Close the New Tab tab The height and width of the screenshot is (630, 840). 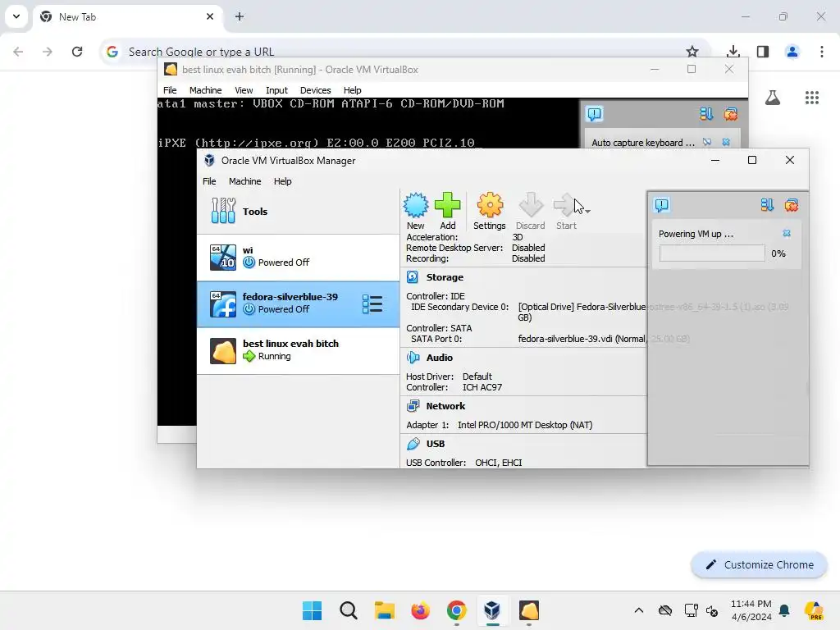click(x=210, y=16)
